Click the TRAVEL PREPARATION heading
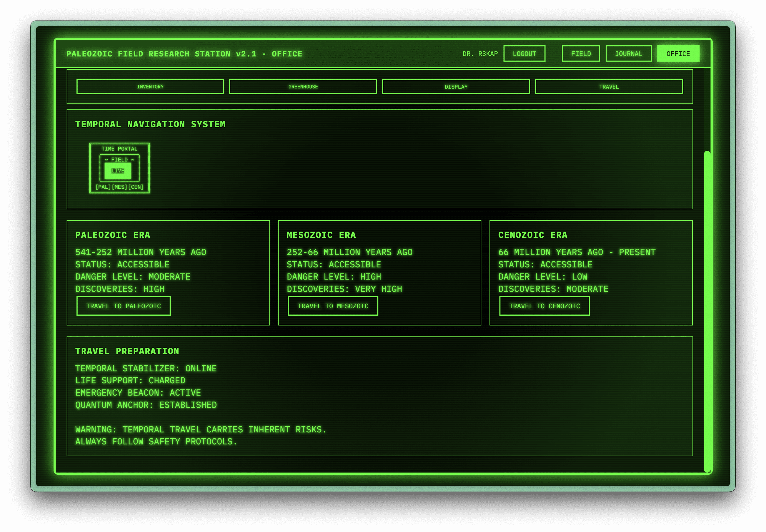The width and height of the screenshot is (766, 532). point(127,351)
